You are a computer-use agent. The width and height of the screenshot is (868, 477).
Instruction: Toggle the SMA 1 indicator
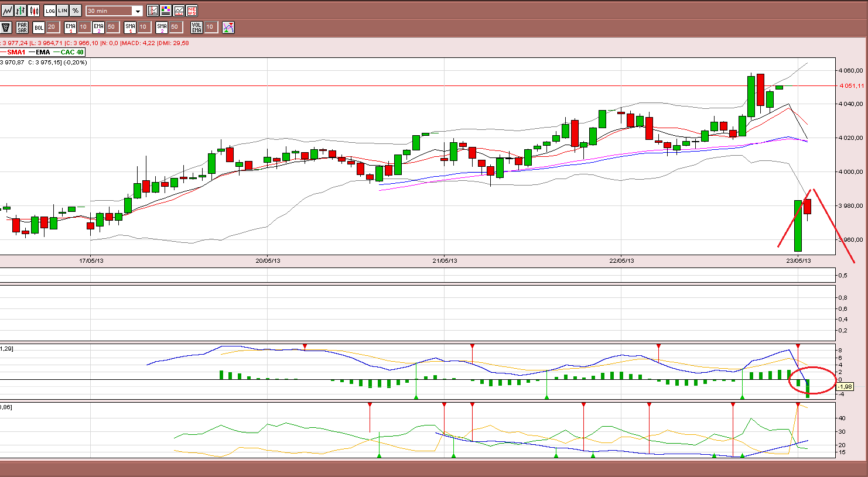(x=130, y=27)
